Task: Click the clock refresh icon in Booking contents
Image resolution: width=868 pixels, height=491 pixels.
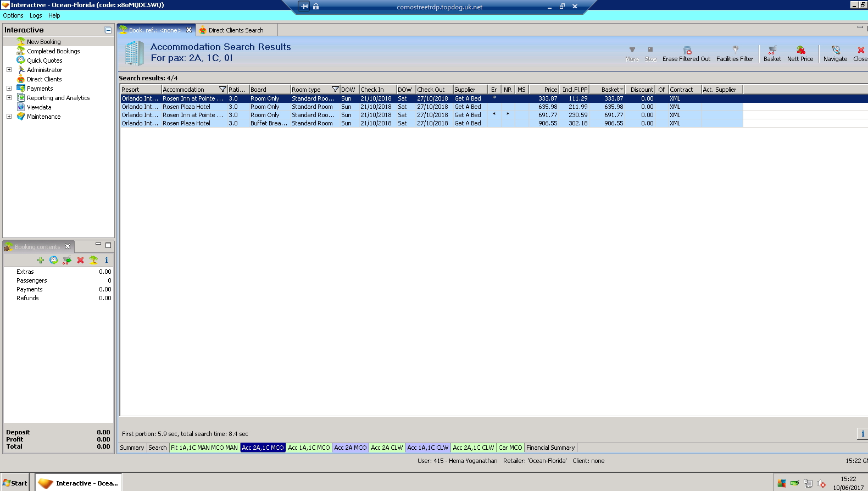Action: pos(54,260)
